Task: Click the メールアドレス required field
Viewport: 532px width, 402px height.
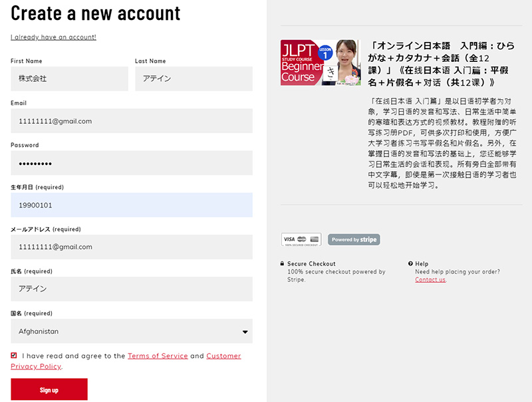Action: click(132, 247)
